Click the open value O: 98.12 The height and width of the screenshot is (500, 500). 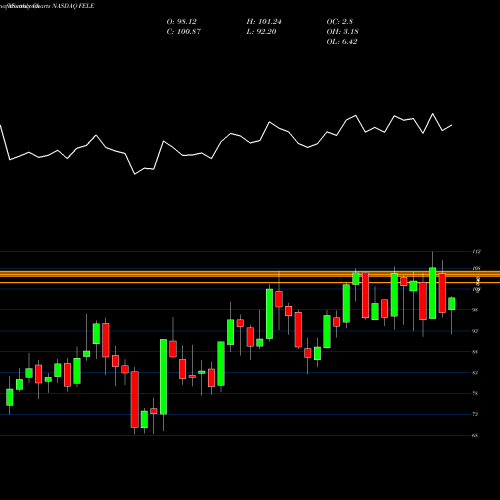point(182,22)
